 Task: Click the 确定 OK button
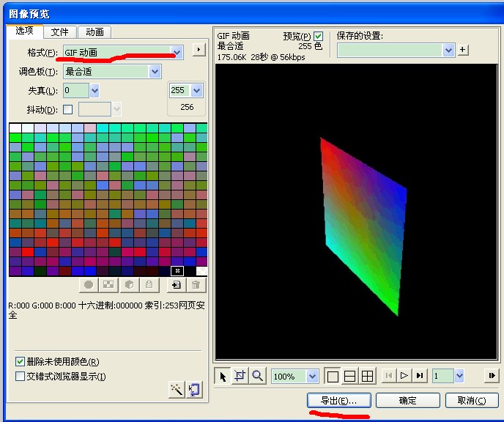coord(407,401)
